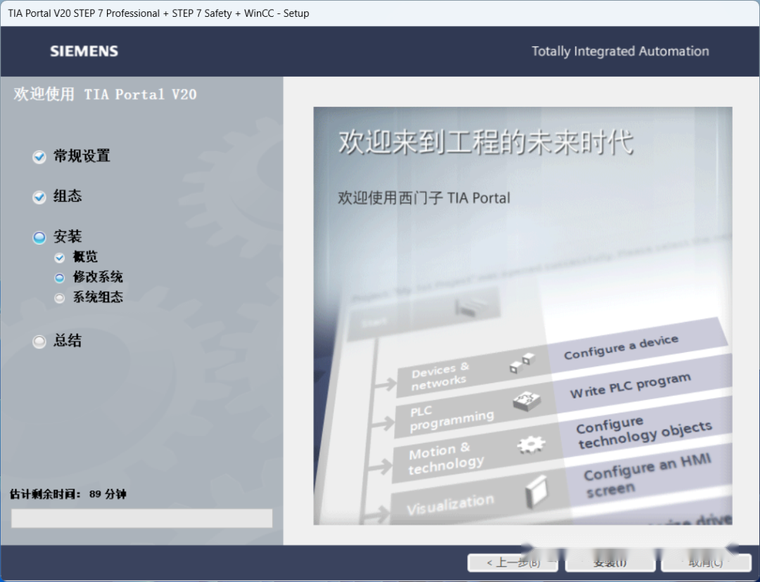Click the 欢迎来到工程的未来时代 banner headline

486,142
